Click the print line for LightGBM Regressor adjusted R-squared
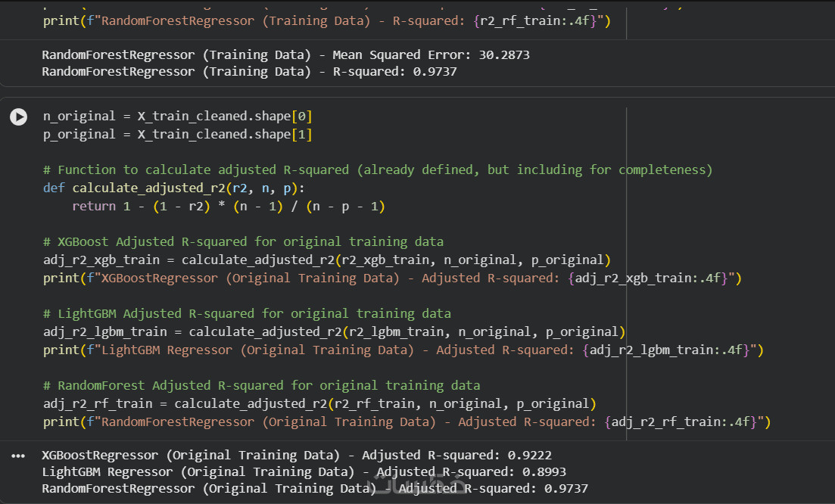This screenshot has width=835, height=504. coord(403,350)
